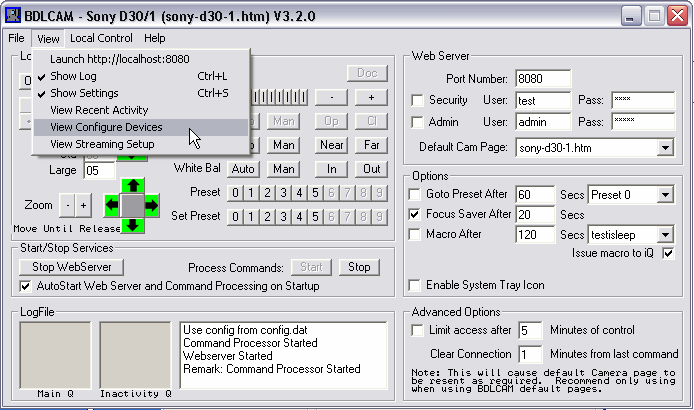Screen dimensions: 694x410
Task: Open the File menu
Action: click(x=16, y=38)
